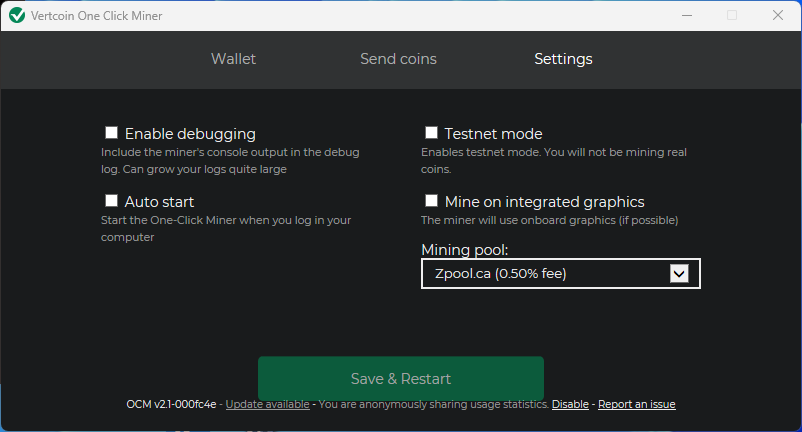802x432 pixels.
Task: Click the OCM v2.1-000fc4e version text
Action: coord(171,404)
